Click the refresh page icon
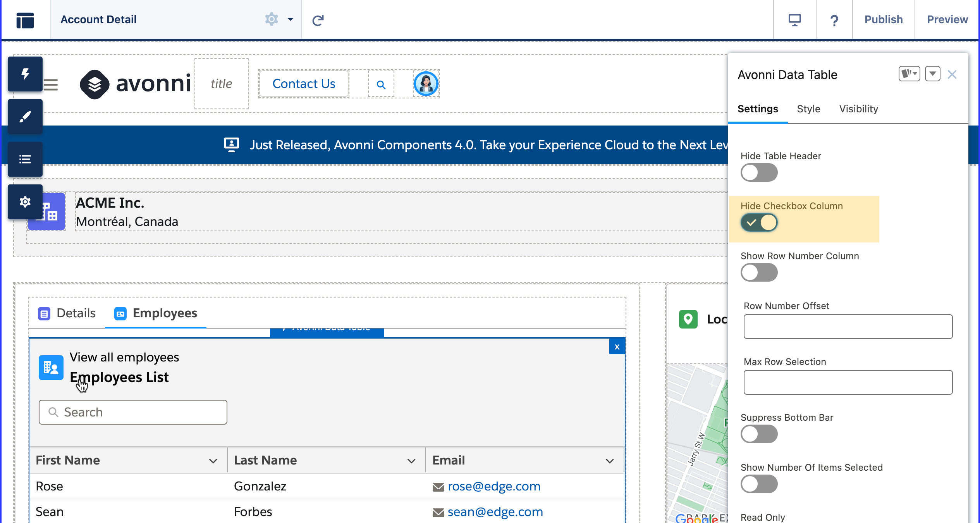The image size is (980, 523). (x=318, y=20)
